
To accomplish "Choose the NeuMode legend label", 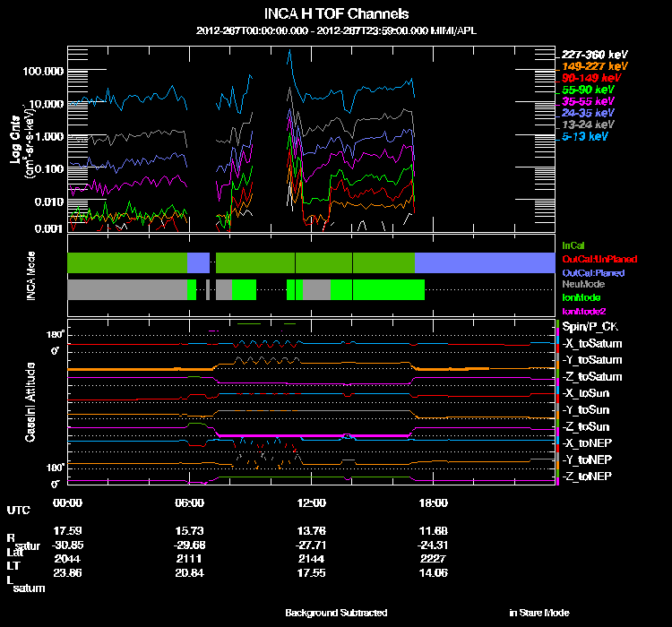I will coord(582,284).
